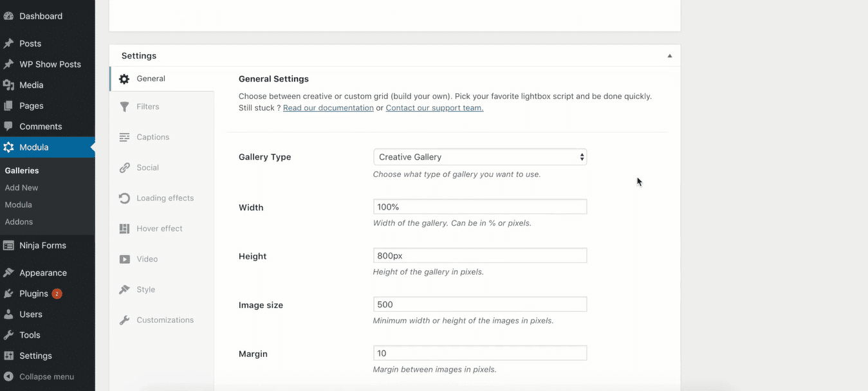Click the Loading effects refresh icon
Viewport: 868px width, 391px height.
[x=124, y=198]
